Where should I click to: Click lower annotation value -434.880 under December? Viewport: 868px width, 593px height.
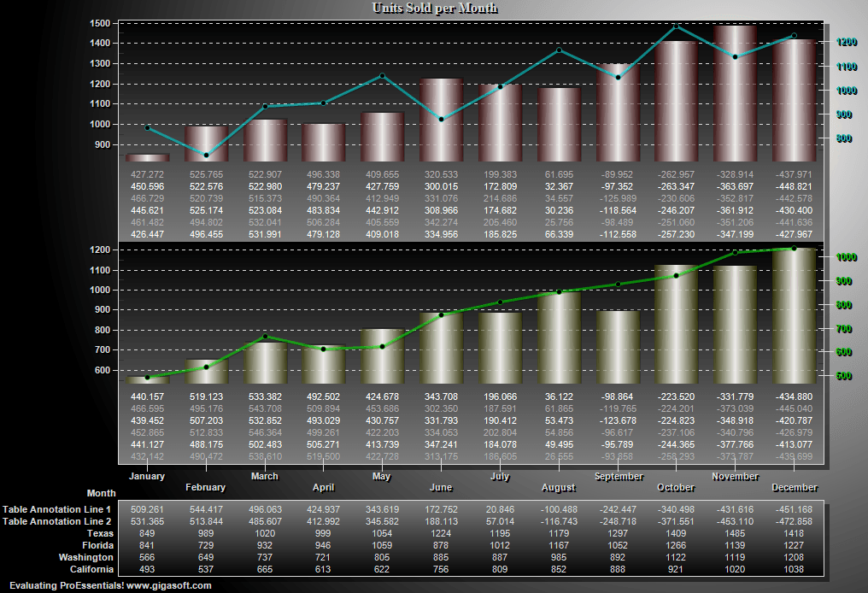tap(794, 397)
